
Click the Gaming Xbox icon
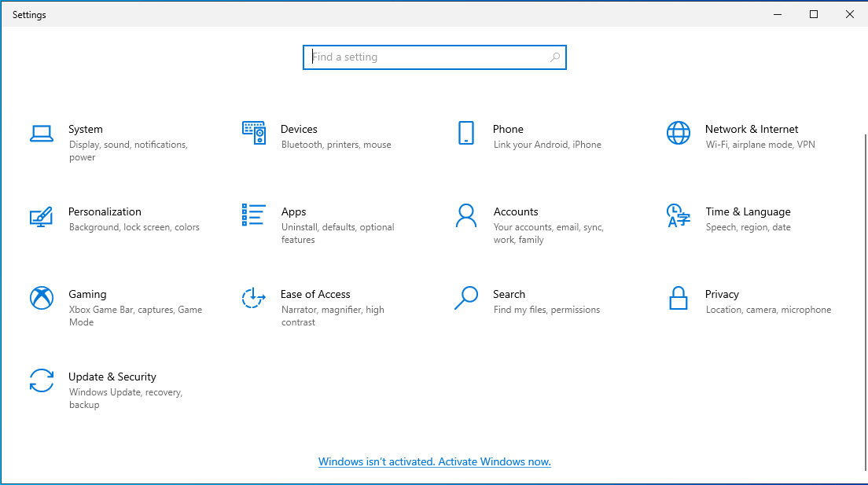42,298
